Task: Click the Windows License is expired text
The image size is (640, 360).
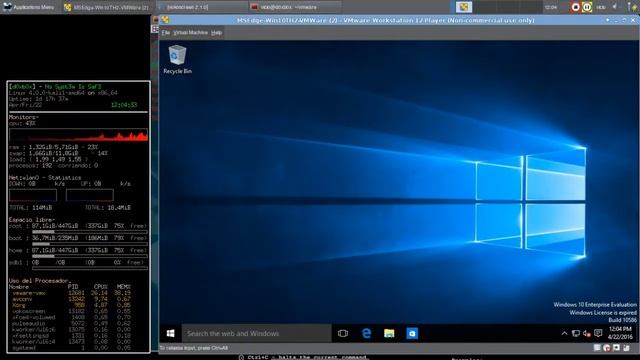Action: coord(603,313)
